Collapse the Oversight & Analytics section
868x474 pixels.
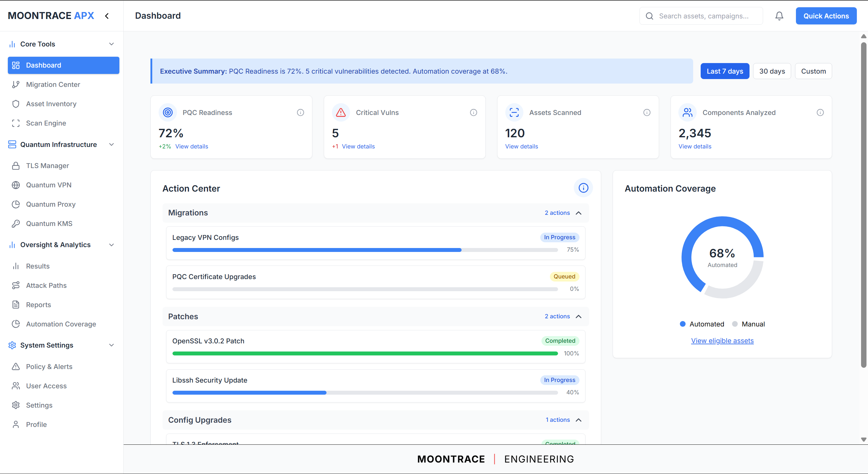112,245
